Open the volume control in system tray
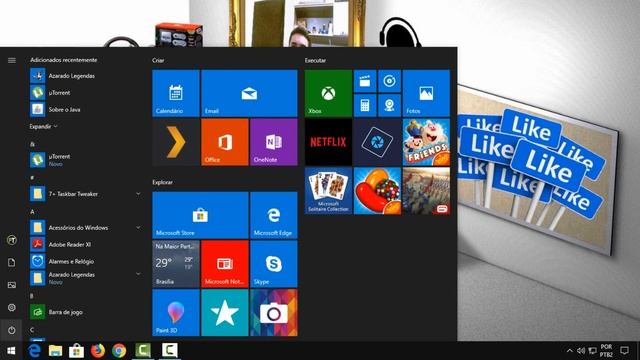This screenshot has width=640, height=360. tap(581, 351)
